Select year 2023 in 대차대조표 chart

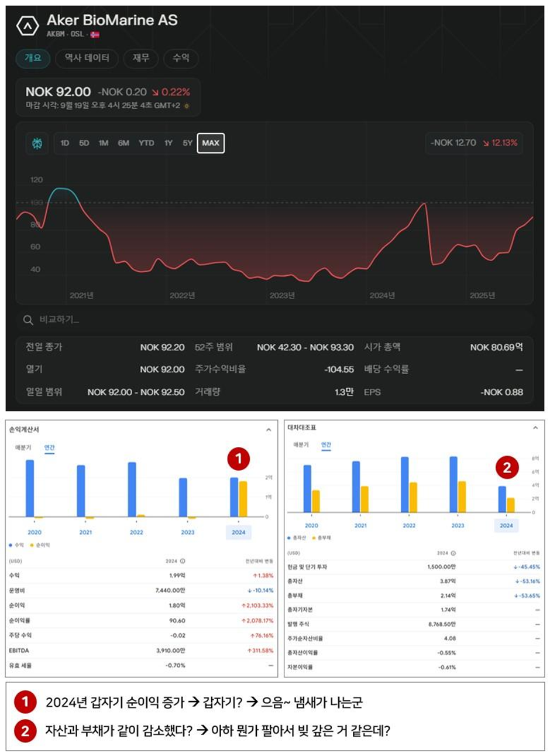tap(458, 525)
